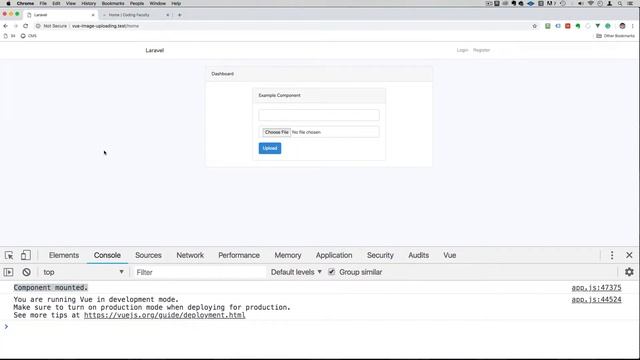Toggle the device toolbar icon in DevTools
Screen dimensions: 640x360
click(25, 255)
